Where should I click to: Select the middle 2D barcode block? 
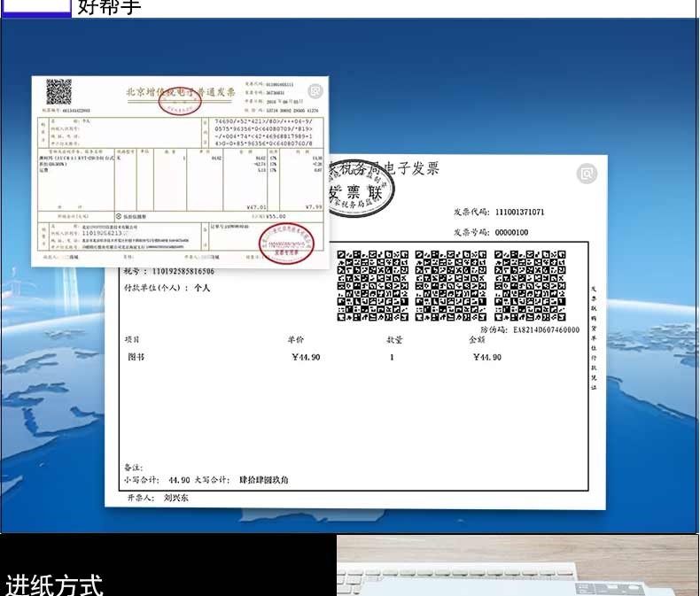[451, 285]
